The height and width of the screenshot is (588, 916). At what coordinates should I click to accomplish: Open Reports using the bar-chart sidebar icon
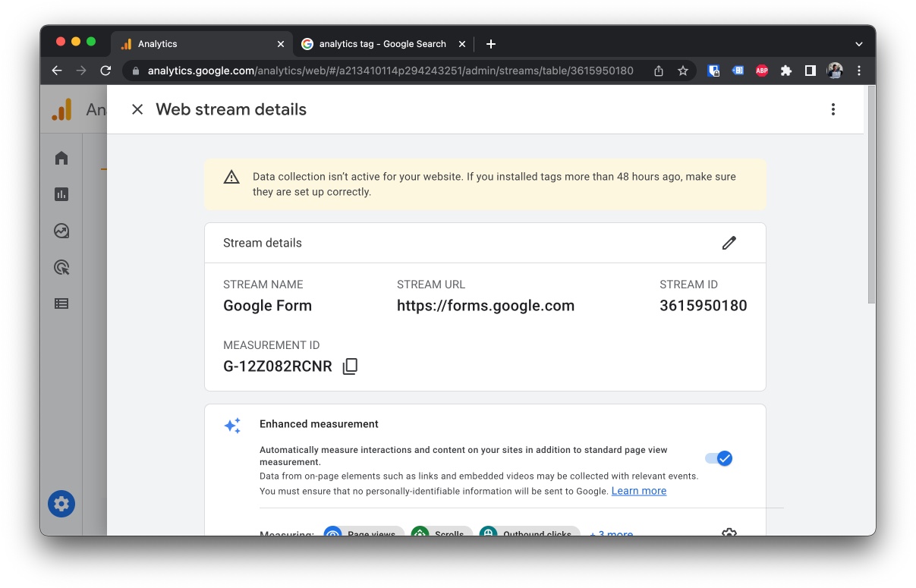(x=61, y=194)
